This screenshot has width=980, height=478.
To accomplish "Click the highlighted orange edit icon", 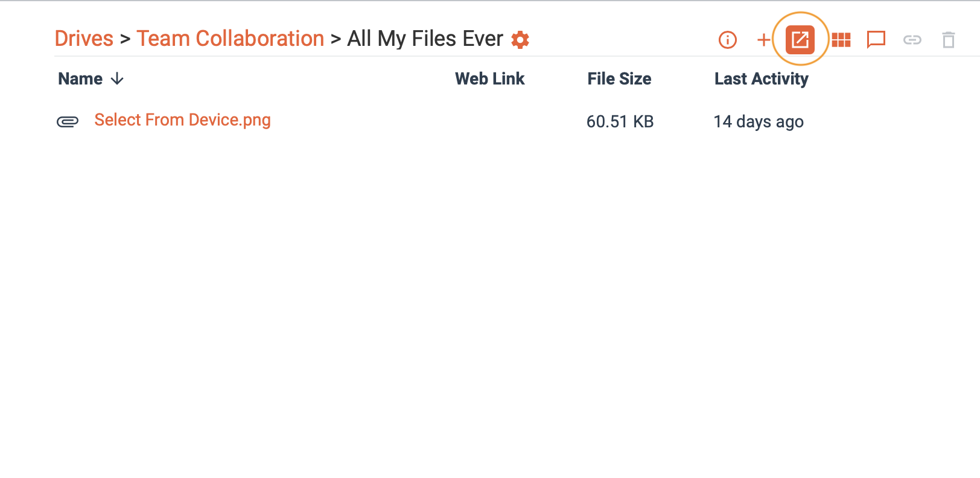I will [800, 40].
